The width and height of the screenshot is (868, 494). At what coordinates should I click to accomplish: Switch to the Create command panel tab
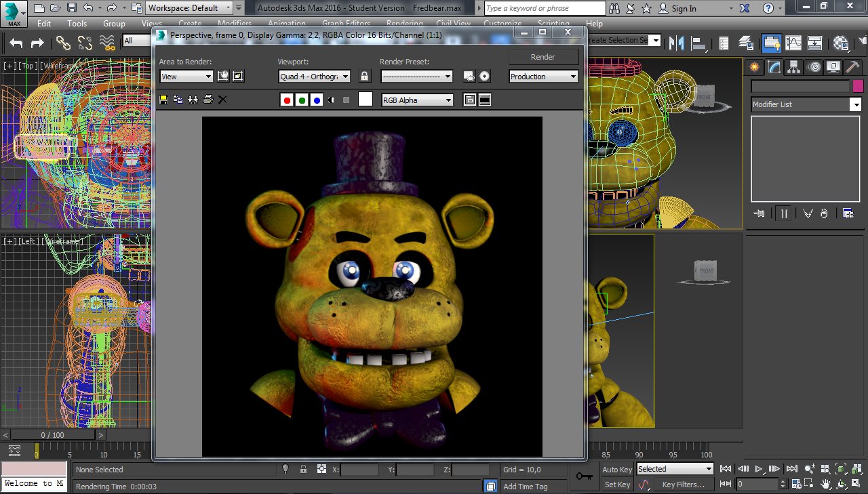tap(754, 66)
